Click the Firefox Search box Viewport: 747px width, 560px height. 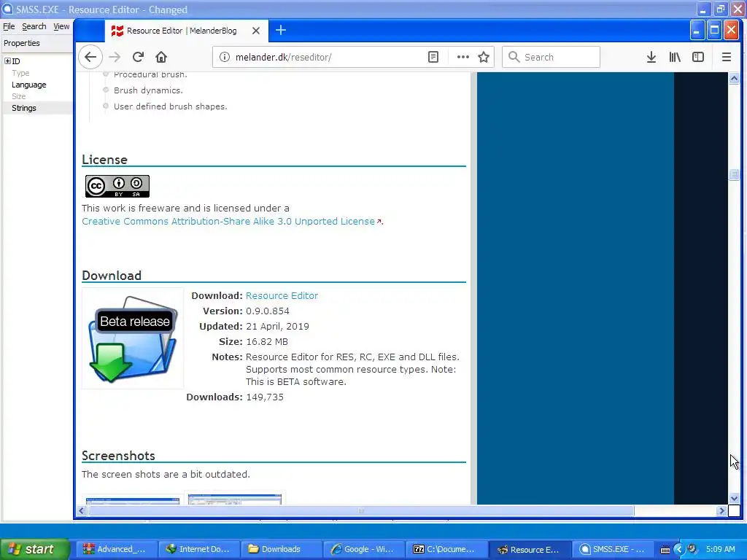point(551,57)
